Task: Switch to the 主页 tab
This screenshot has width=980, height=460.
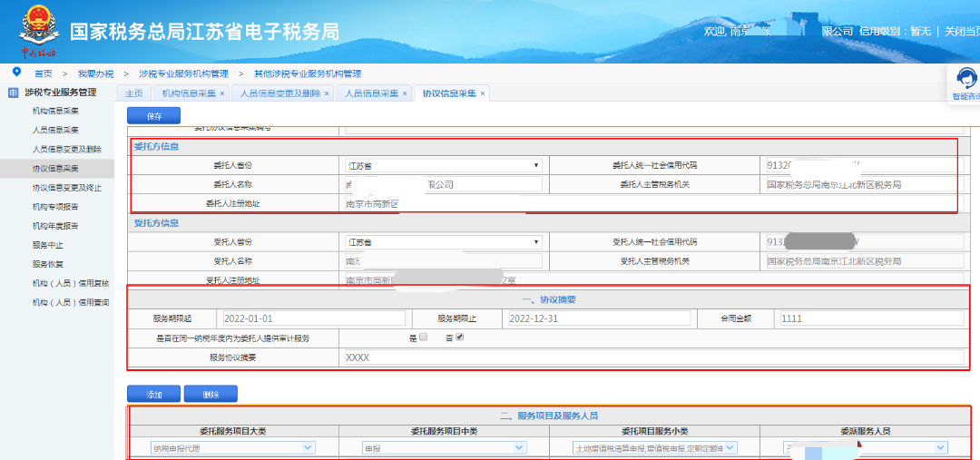Action: point(133,93)
